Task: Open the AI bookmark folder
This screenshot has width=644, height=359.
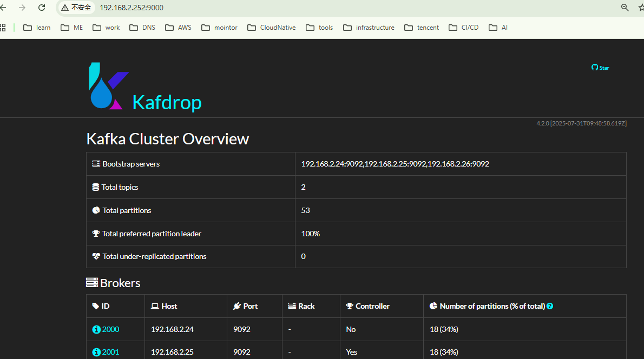Action: 498,28
